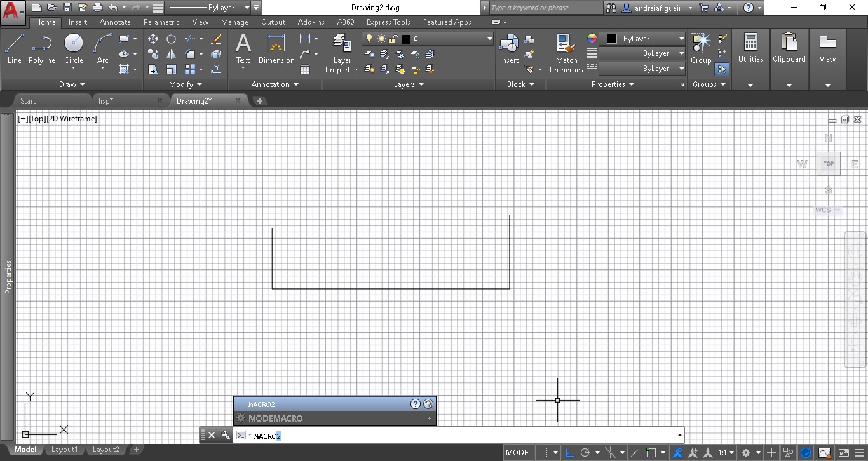Select the Offset tool
The height and width of the screenshot is (461, 868).
pos(216,69)
